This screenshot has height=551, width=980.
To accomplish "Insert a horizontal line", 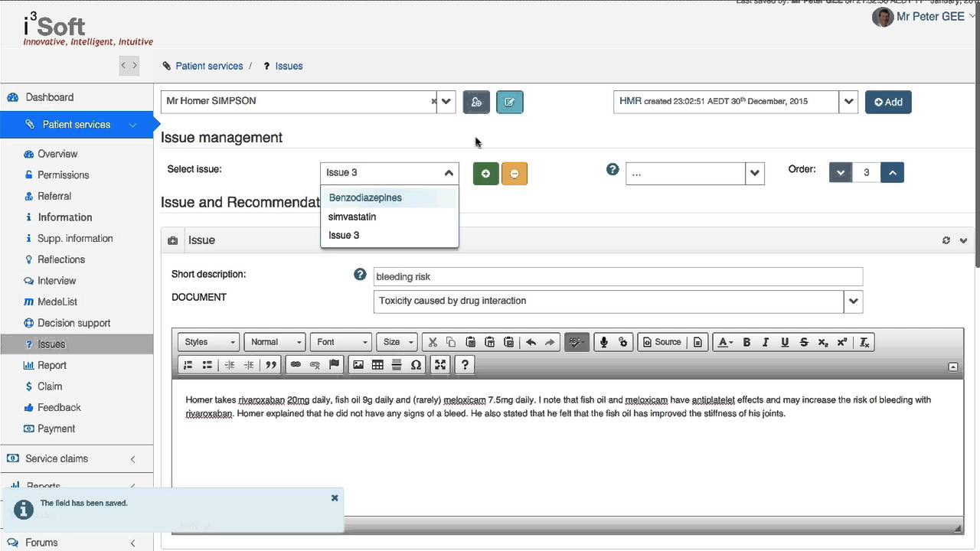I will coord(397,365).
